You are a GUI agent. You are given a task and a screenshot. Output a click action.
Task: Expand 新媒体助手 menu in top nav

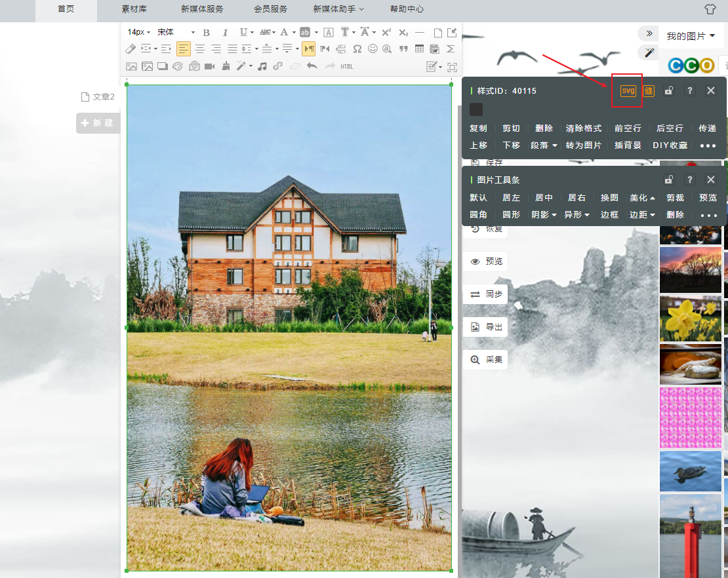tap(338, 9)
